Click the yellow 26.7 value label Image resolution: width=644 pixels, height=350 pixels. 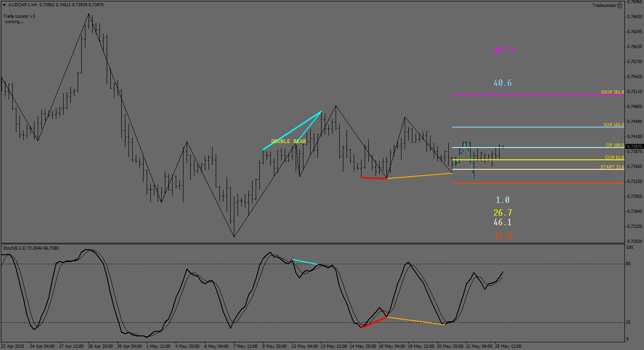(502, 213)
